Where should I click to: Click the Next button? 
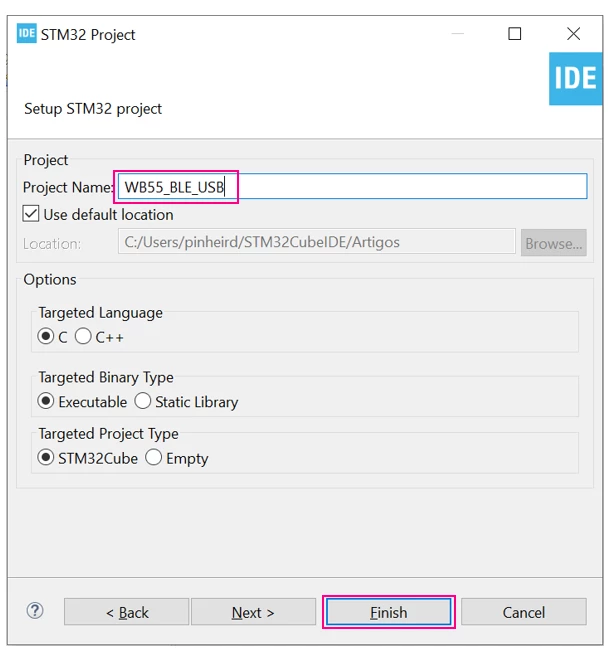click(x=253, y=612)
